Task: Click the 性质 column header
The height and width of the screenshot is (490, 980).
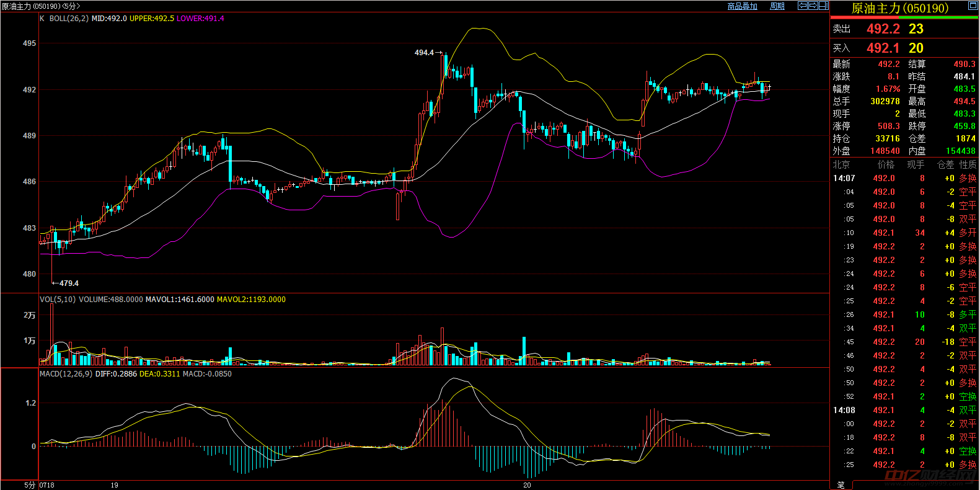Action: pyautogui.click(x=968, y=164)
